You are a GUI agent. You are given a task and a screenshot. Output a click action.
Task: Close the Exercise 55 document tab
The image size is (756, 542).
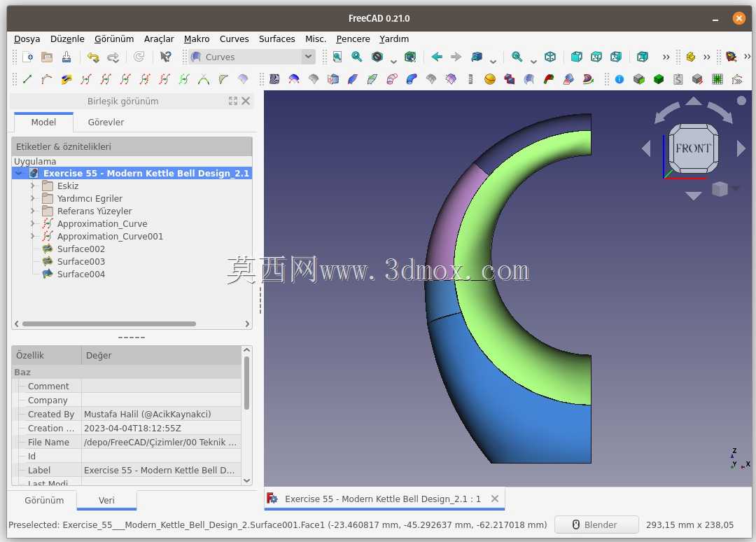tap(495, 499)
